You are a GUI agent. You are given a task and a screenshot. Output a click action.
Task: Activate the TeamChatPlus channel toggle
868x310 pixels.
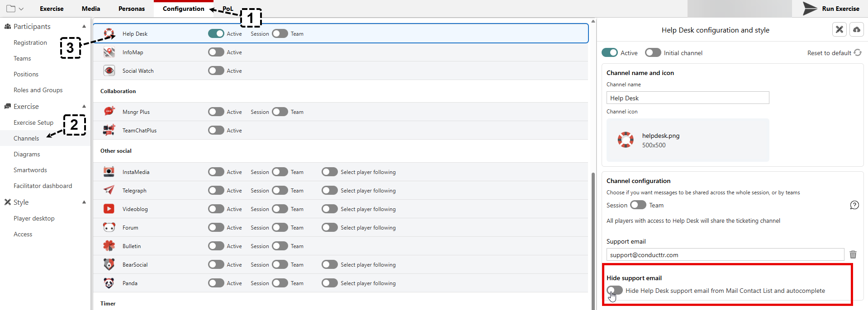point(216,131)
